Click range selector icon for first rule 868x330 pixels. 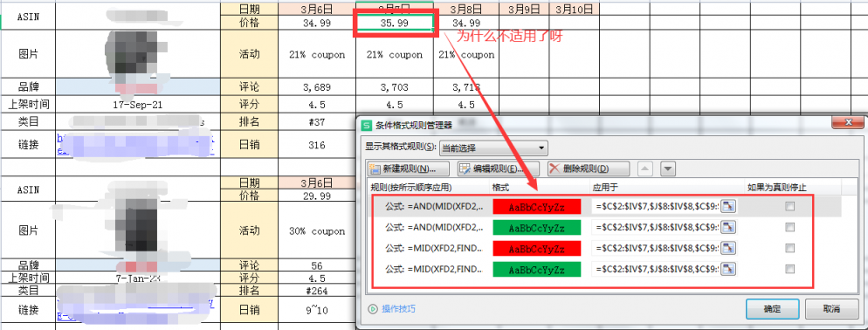[x=729, y=207]
